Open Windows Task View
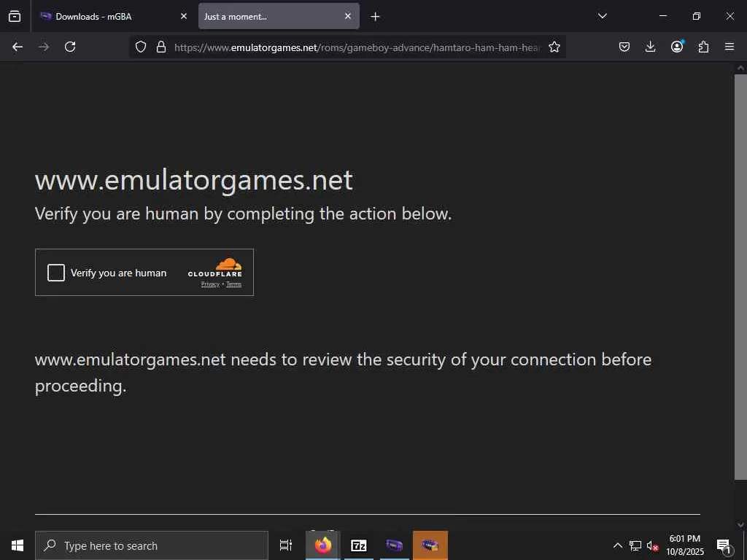 286,545
